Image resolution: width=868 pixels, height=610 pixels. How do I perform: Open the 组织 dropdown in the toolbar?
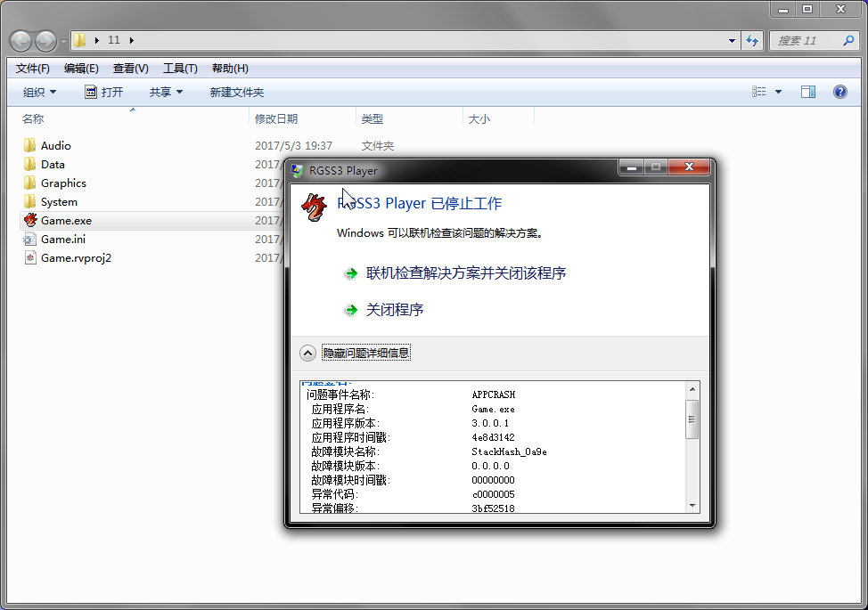point(39,92)
